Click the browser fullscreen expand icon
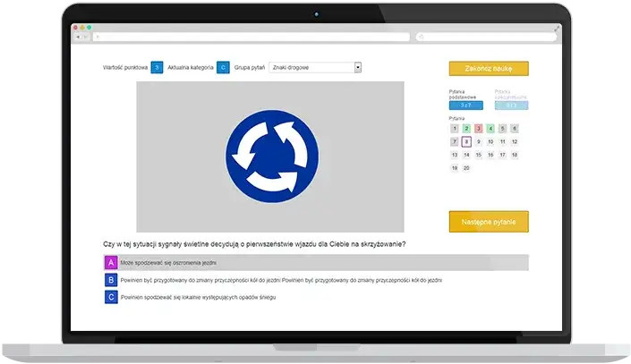 (x=557, y=28)
